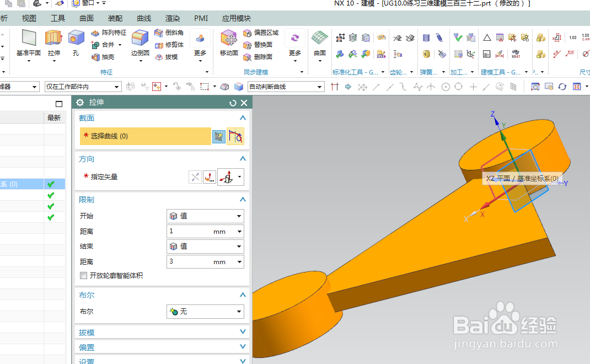590x364 pixels.
Task: Click the Unite (合并) tool
Action: [104, 45]
